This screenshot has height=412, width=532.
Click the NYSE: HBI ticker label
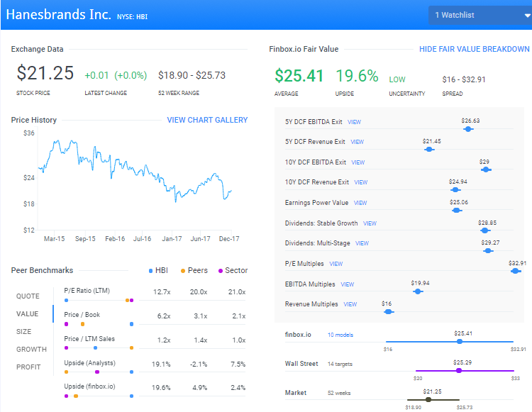(x=133, y=16)
